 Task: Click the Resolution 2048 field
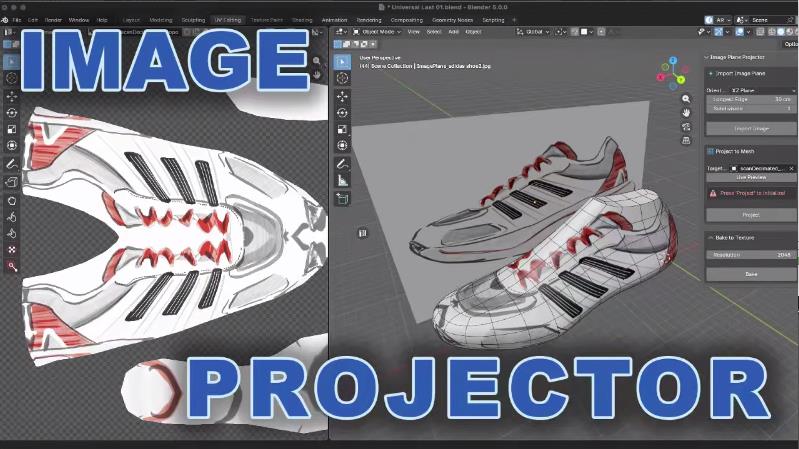click(751, 255)
